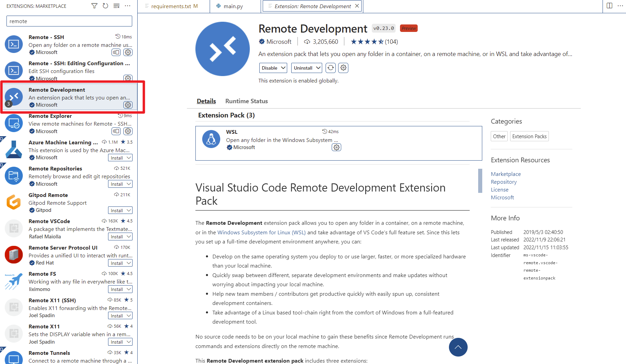Click the Uninstall button

pos(303,68)
